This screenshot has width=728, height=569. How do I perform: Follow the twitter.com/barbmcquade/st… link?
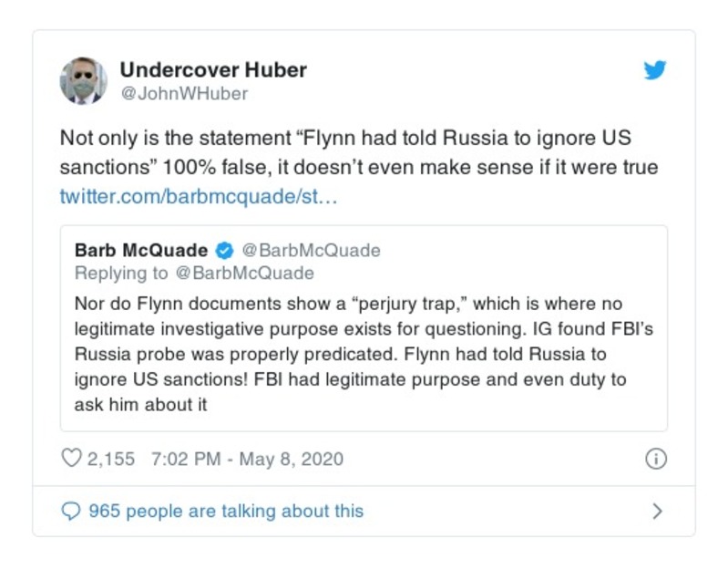point(199,196)
